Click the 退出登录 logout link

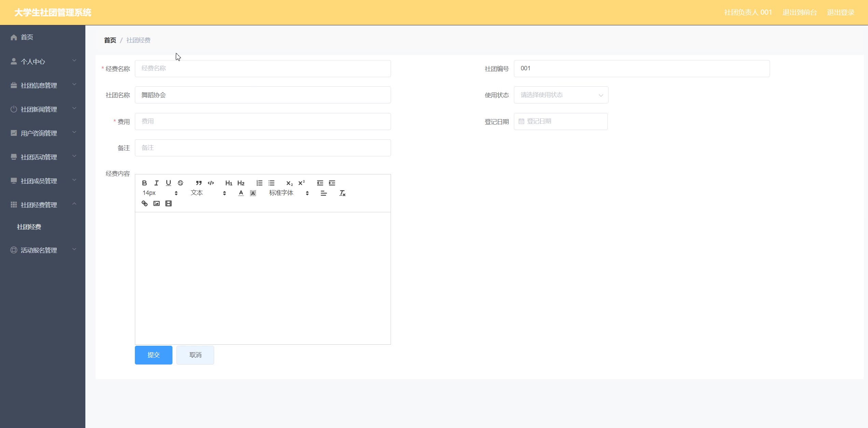pyautogui.click(x=840, y=13)
